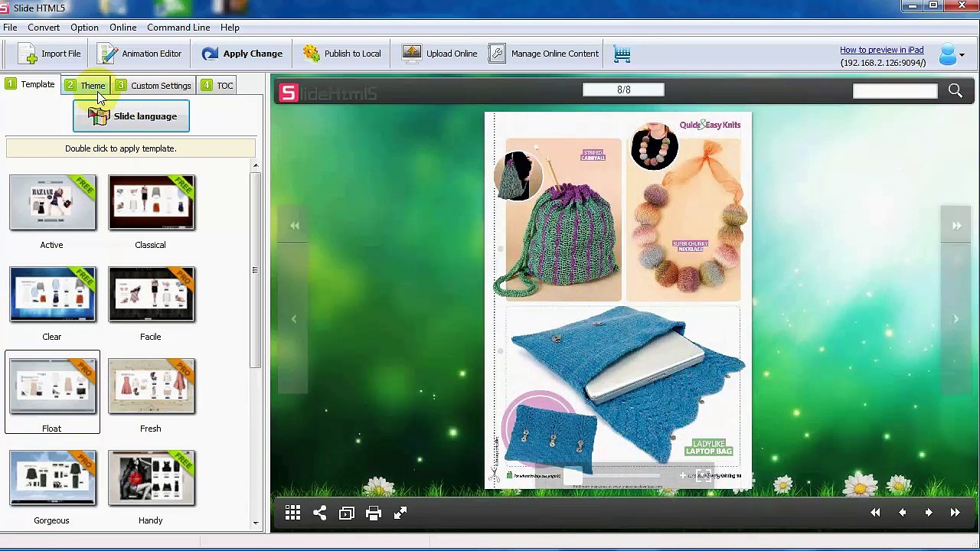This screenshot has height=551, width=980.
Task: Select the Float template thumbnail
Action: click(x=52, y=386)
